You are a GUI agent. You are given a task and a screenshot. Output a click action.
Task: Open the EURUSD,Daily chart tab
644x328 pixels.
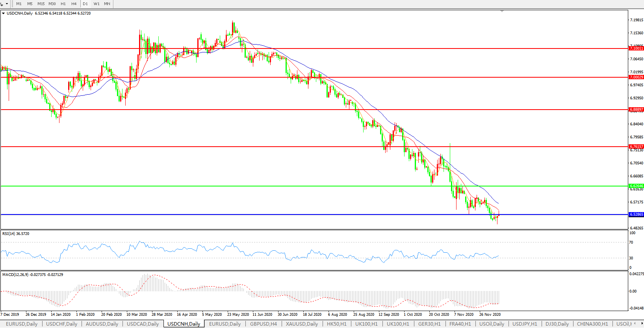tap(22, 324)
